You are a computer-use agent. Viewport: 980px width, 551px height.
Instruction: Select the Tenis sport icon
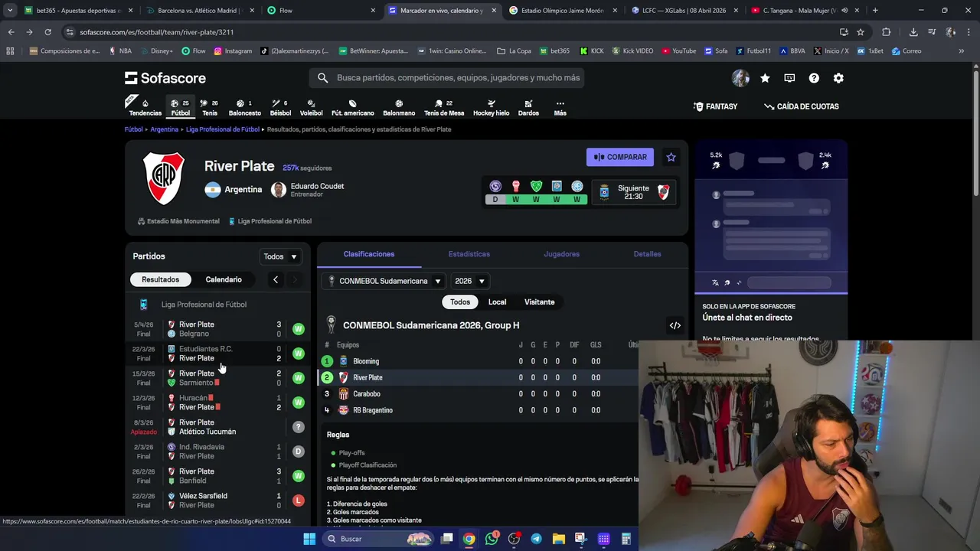point(209,107)
